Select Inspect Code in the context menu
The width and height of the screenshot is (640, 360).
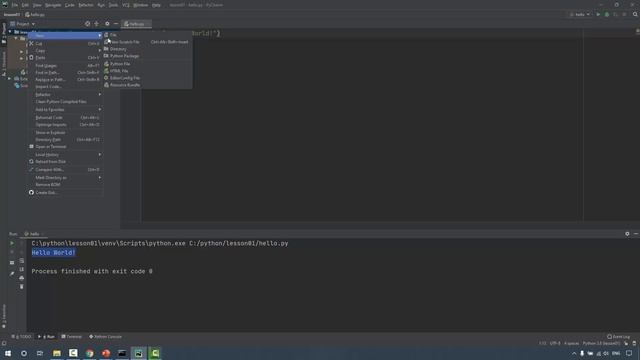coord(65,87)
